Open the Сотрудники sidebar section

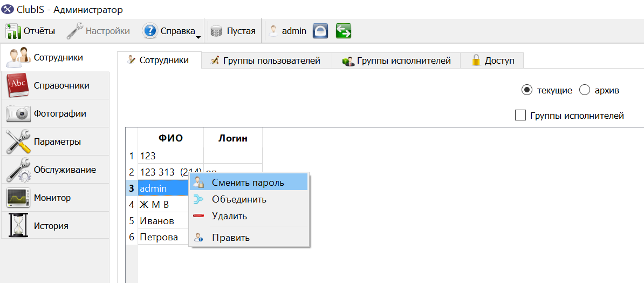tap(55, 58)
